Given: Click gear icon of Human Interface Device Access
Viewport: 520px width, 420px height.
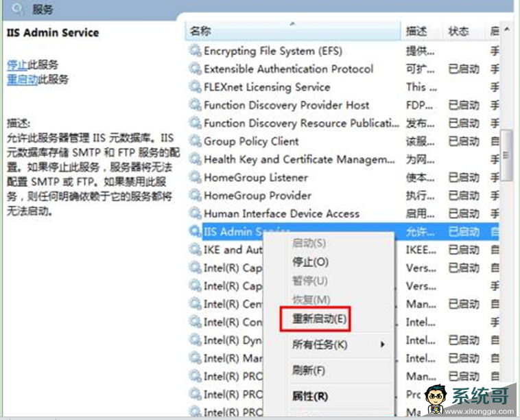Looking at the screenshot, I should [195, 213].
